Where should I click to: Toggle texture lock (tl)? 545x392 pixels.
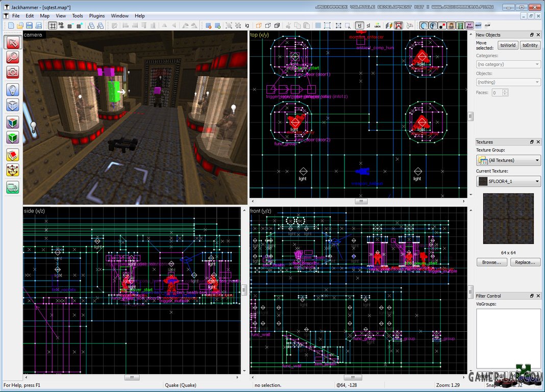pos(359,26)
